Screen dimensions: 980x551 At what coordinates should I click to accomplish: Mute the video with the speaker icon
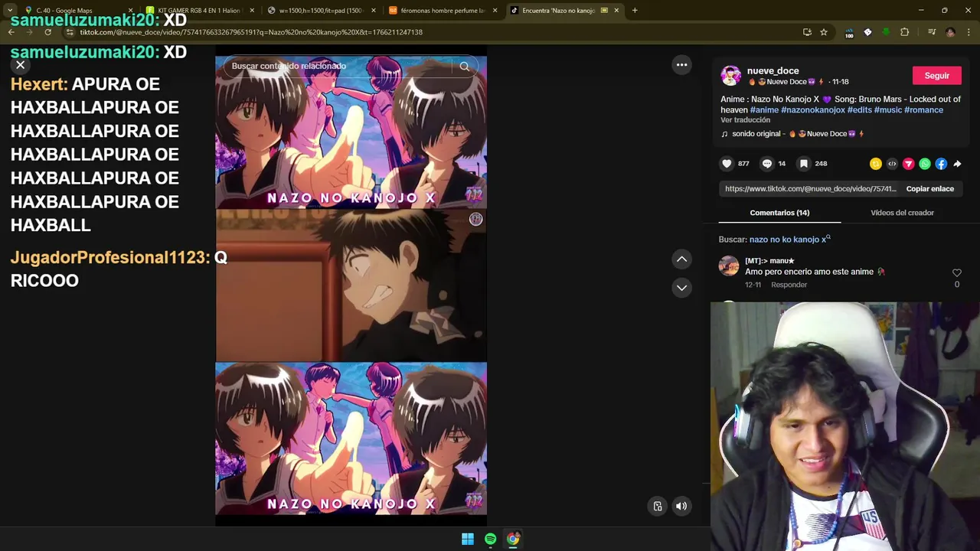(x=681, y=506)
